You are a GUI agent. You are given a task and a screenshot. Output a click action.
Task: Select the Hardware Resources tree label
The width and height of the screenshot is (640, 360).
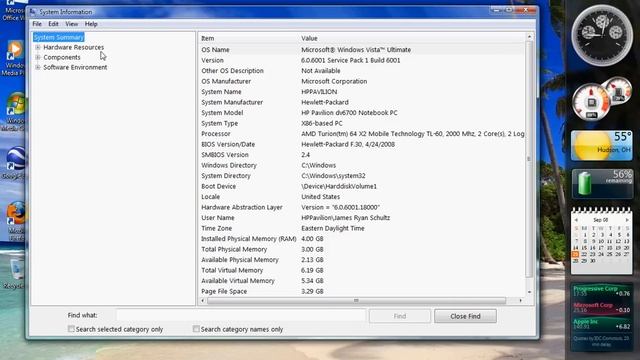tap(73, 47)
